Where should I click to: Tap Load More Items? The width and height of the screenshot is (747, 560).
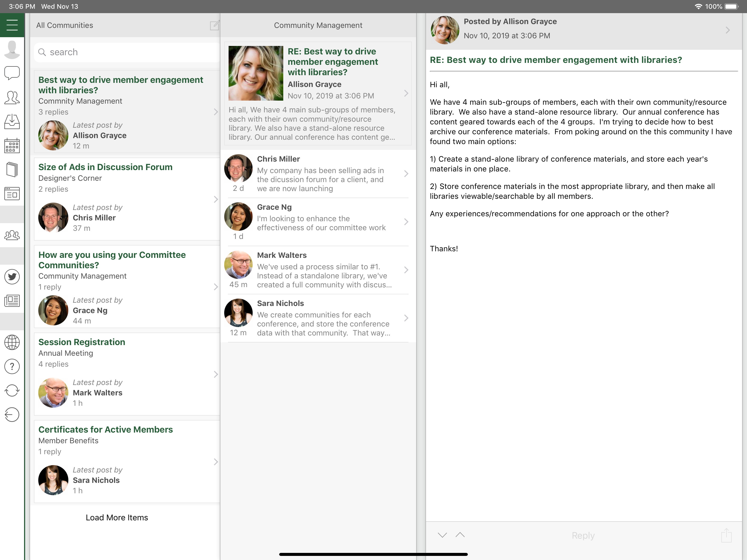pos(117,517)
